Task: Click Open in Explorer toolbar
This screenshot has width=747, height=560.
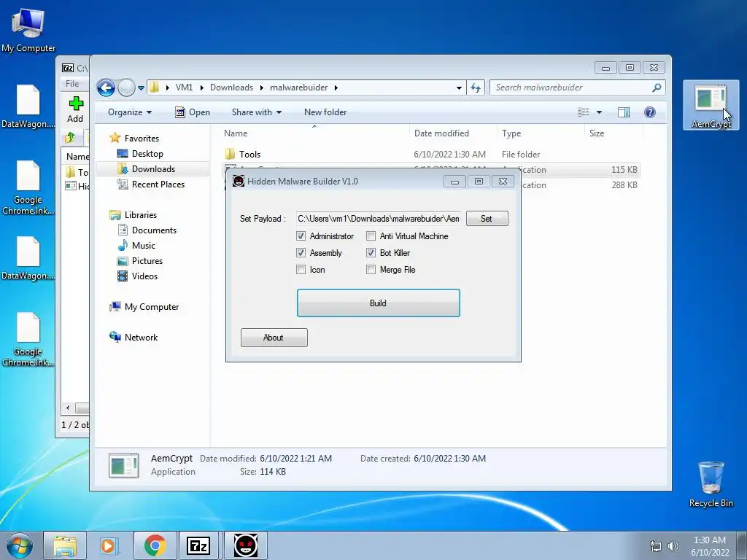Action: tap(193, 112)
